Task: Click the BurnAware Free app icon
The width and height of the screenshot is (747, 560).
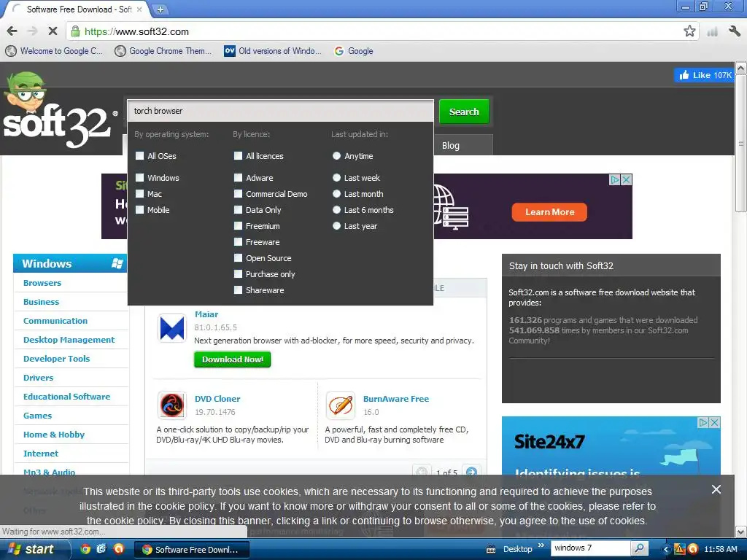Action: [x=340, y=405]
